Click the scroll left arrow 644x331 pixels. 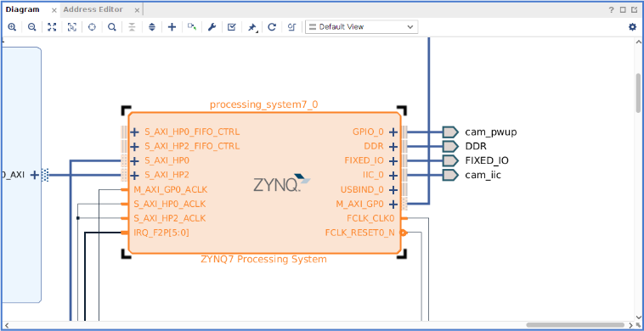6,325
